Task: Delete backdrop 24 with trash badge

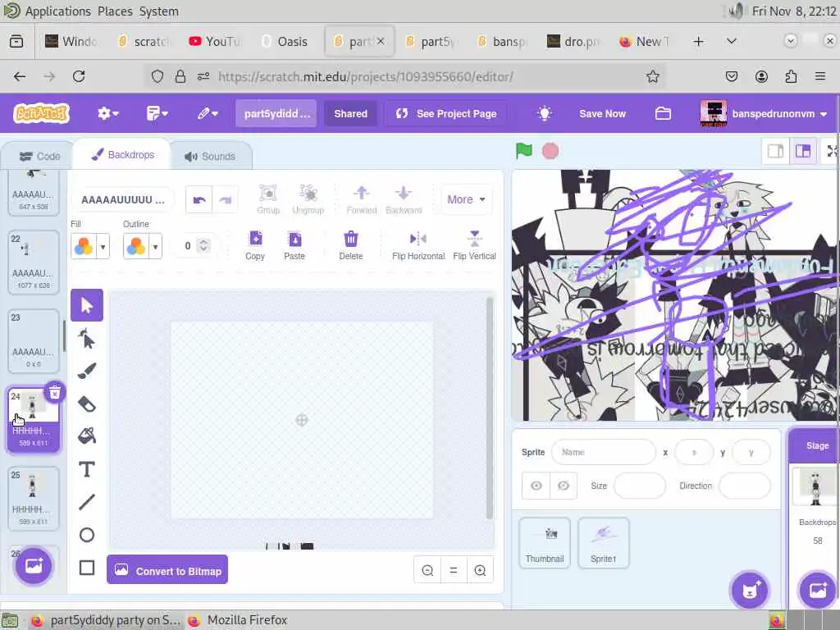Action: pyautogui.click(x=55, y=393)
